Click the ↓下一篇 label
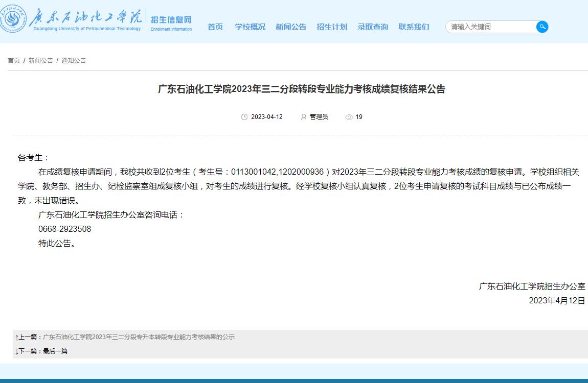The image size is (588, 383). click(29, 351)
